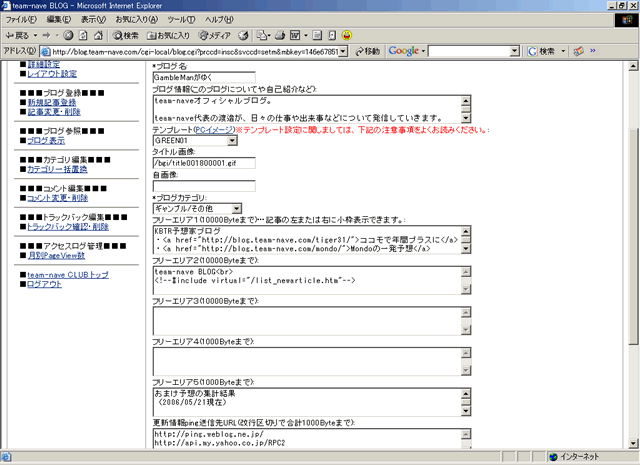Click the ログアウト logout link

click(44, 284)
